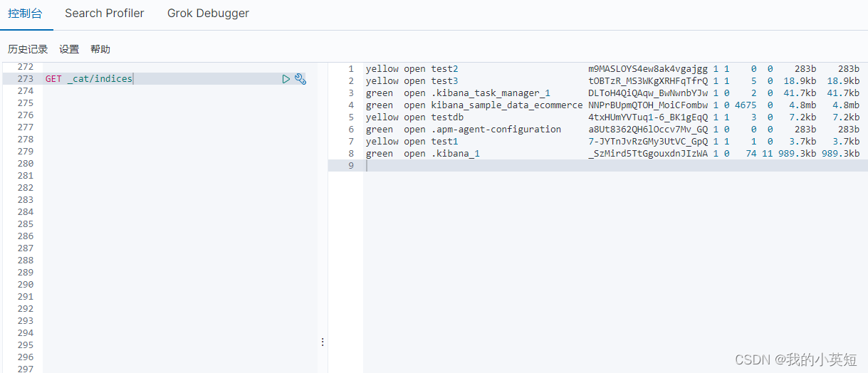Select kibana_sample_data_ecommerce index name
868x373 pixels.
point(507,105)
